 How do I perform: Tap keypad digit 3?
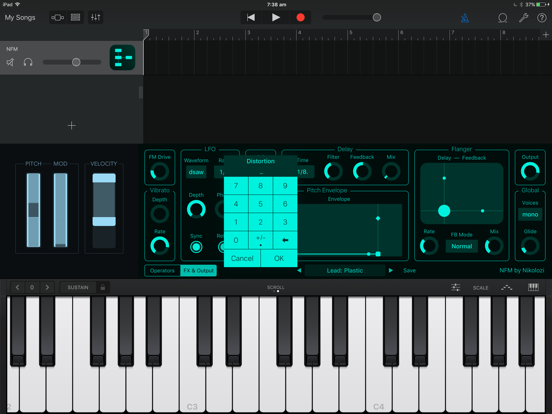(285, 222)
